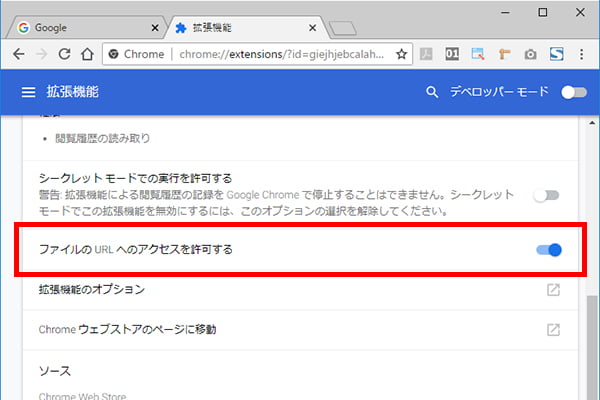Open Chrome ウェブストアのページに移動 link

(x=127, y=329)
